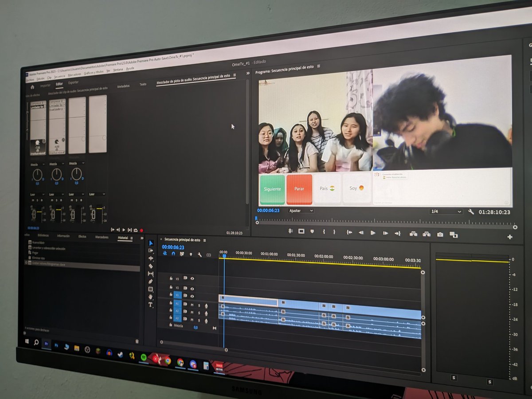Select the Ripple Edit tool
The image size is (532, 399).
click(x=151, y=258)
